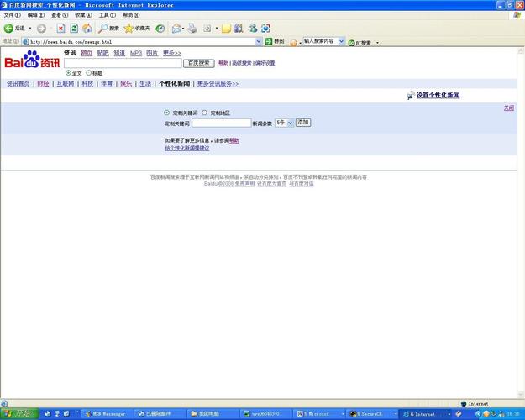
Task: Expand the Edit button dropdown arrow
Action: coord(216,29)
